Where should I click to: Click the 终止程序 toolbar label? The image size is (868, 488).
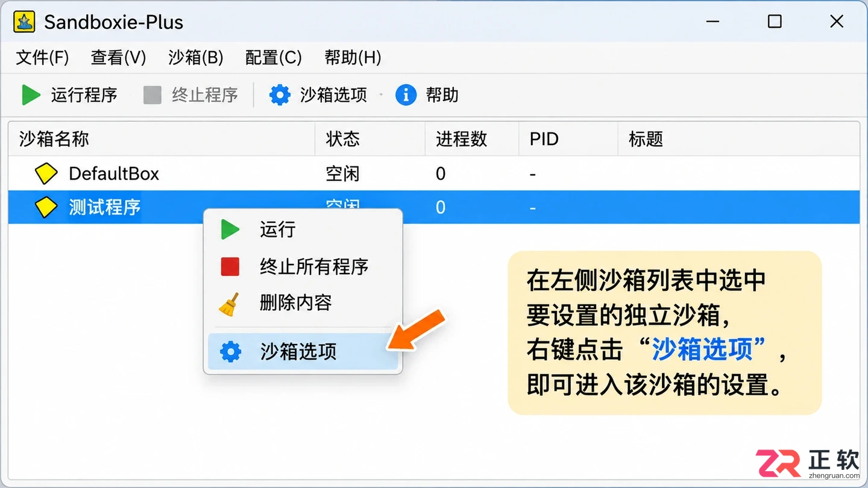[205, 95]
